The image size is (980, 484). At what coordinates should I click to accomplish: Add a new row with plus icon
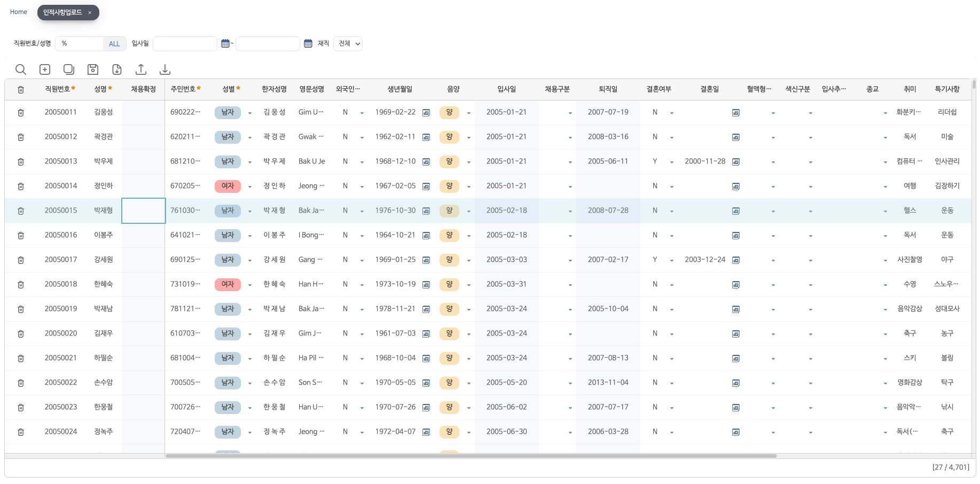coord(45,69)
